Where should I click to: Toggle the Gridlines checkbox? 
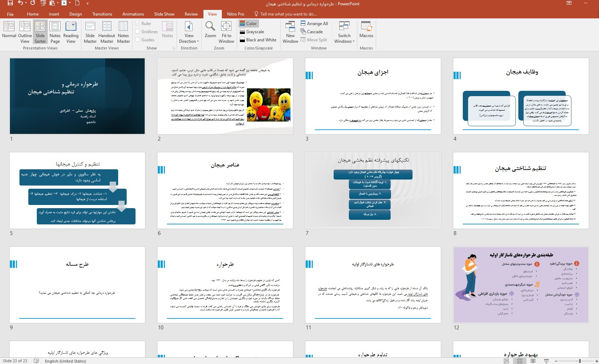138,32
